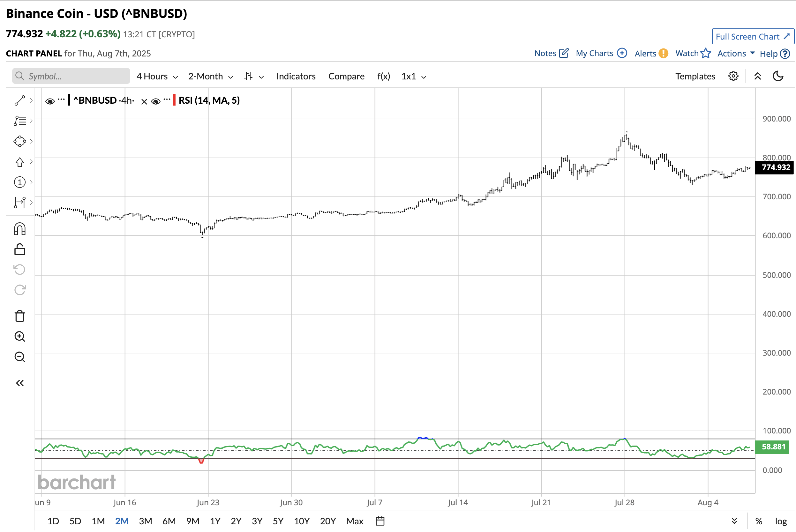Open the Templates menu
Viewport: 796px width, 532px height.
click(x=695, y=76)
